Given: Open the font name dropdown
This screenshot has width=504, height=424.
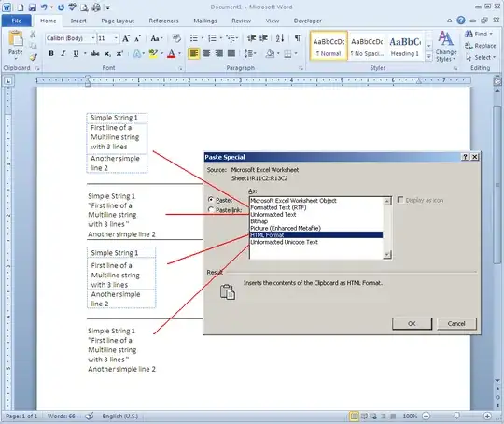Looking at the screenshot, I should coord(93,38).
